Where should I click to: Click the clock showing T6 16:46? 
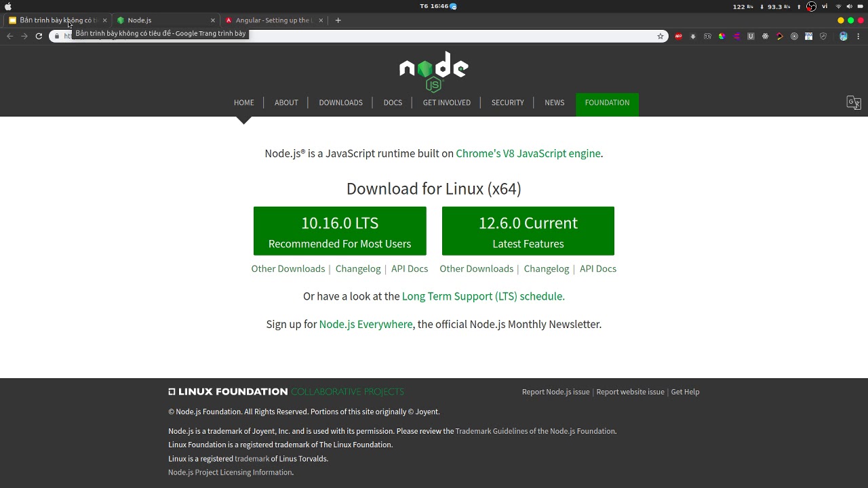pyautogui.click(x=434, y=6)
